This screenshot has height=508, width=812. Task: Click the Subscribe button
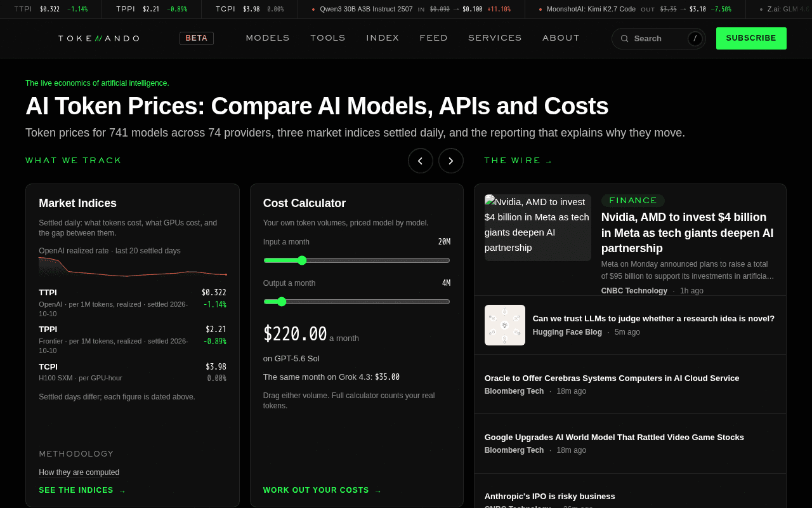(751, 38)
